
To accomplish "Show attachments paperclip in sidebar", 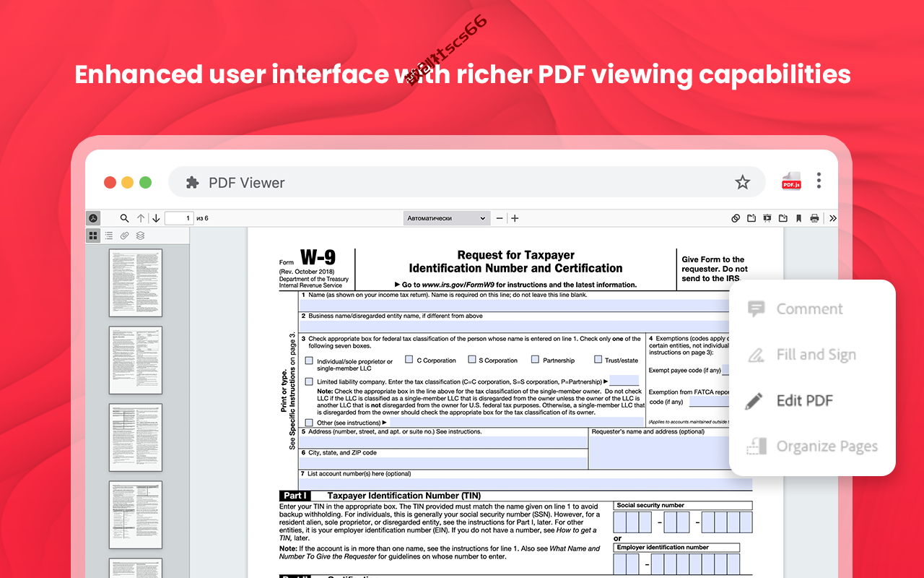I will [x=124, y=236].
